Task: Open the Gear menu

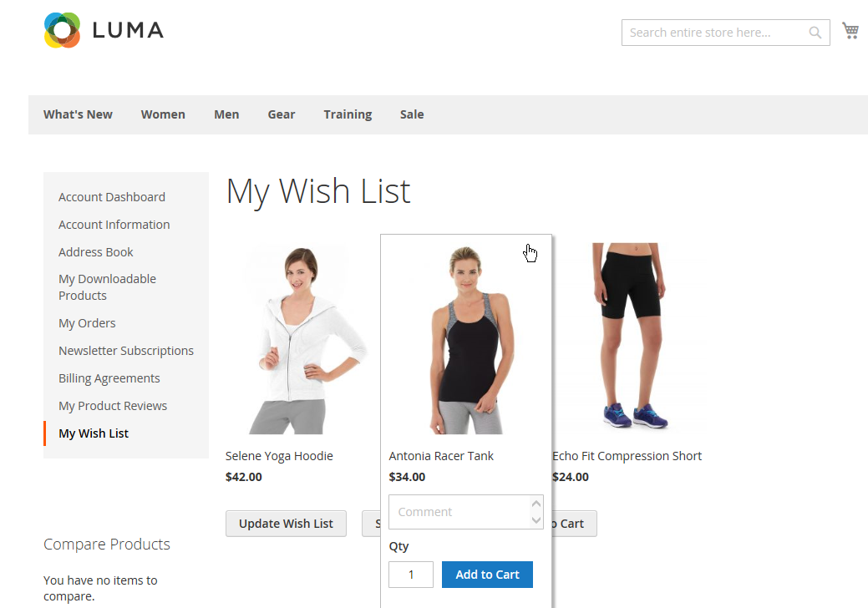Action: tap(282, 114)
